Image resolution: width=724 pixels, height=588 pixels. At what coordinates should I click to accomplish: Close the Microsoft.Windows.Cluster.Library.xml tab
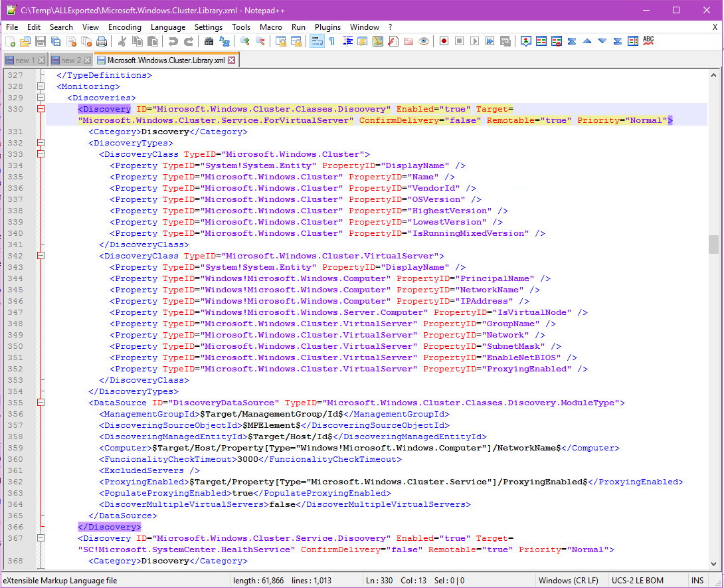[x=232, y=60]
